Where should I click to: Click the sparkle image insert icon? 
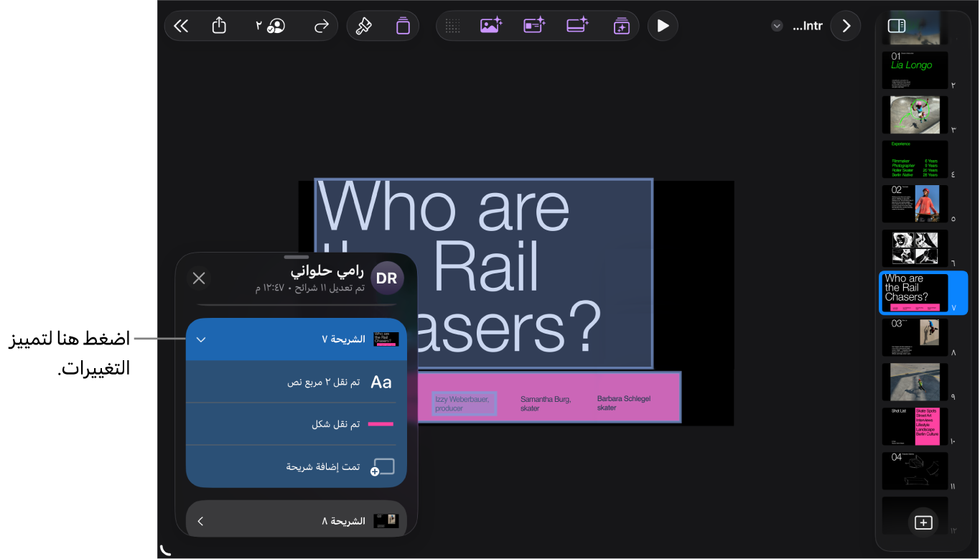[491, 26]
